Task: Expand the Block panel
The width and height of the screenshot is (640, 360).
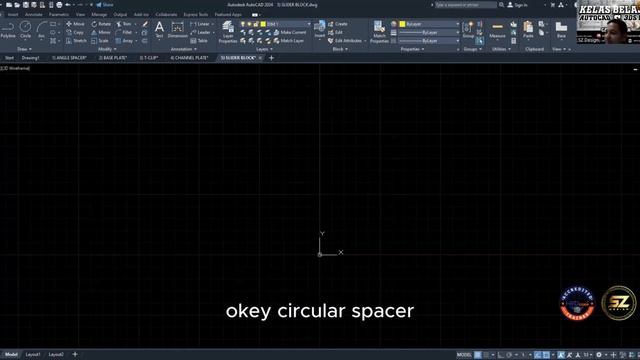Action: 340,49
